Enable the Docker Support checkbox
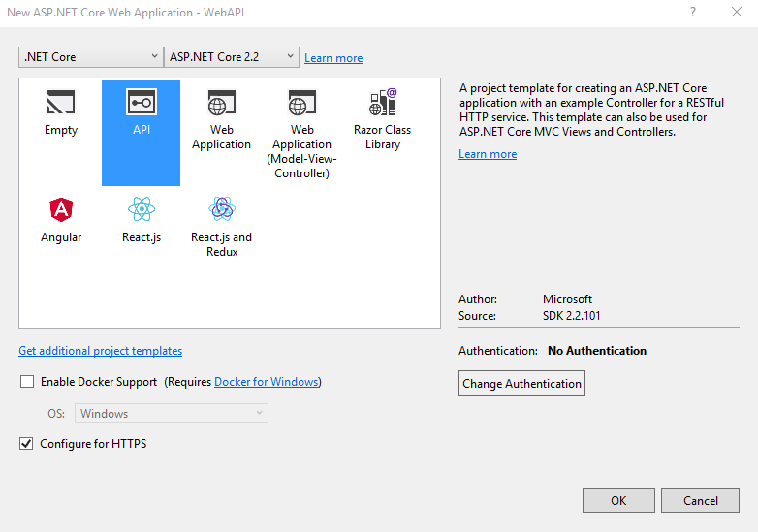This screenshot has width=758, height=532. tap(27, 382)
